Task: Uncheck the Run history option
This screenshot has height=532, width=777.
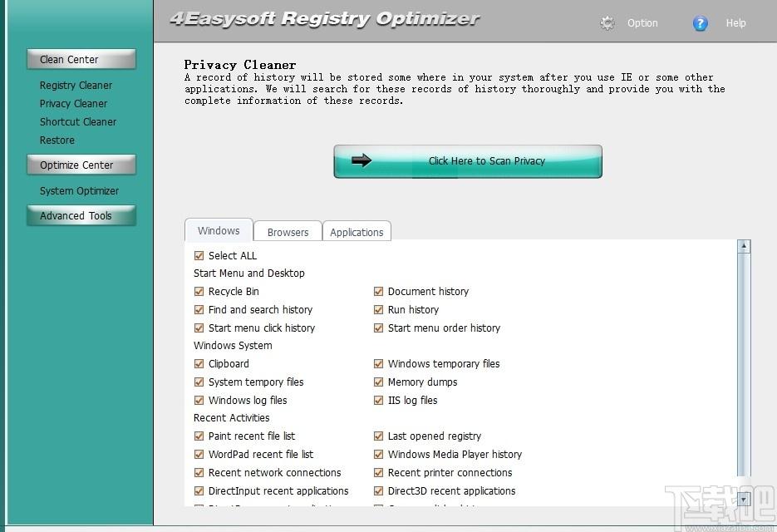Action: tap(378, 309)
